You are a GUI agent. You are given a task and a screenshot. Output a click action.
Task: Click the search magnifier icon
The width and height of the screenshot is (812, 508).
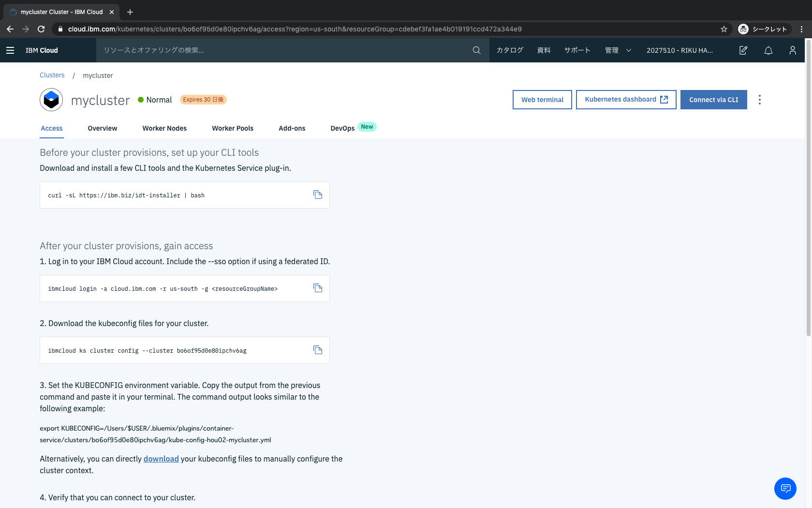476,50
